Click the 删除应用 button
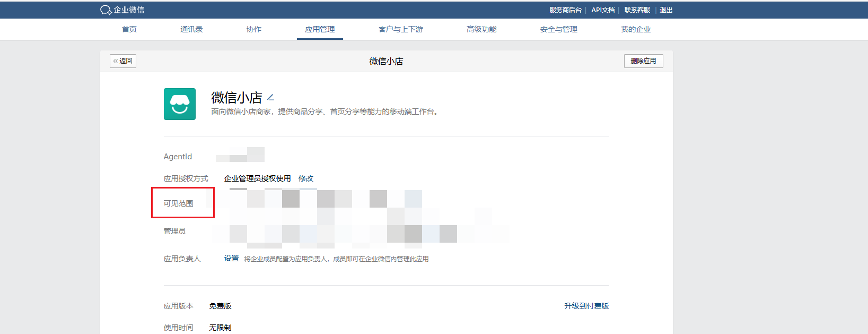 [x=643, y=61]
